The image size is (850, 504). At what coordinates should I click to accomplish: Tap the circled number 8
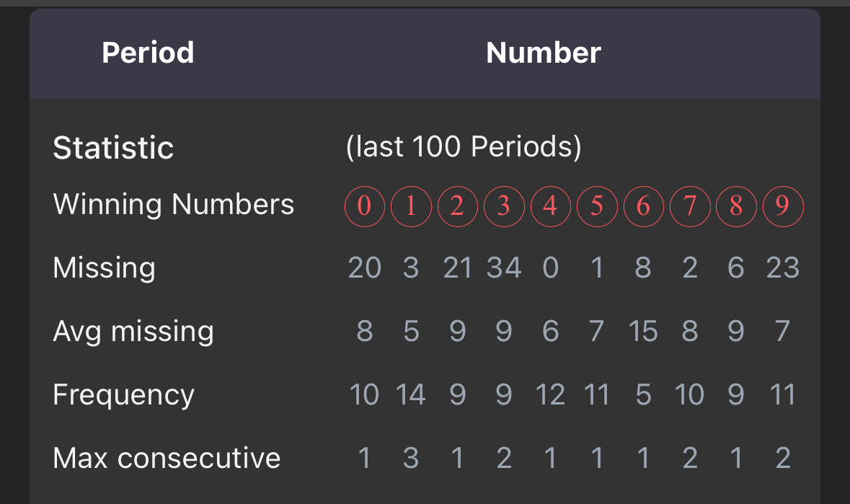pyautogui.click(x=736, y=206)
